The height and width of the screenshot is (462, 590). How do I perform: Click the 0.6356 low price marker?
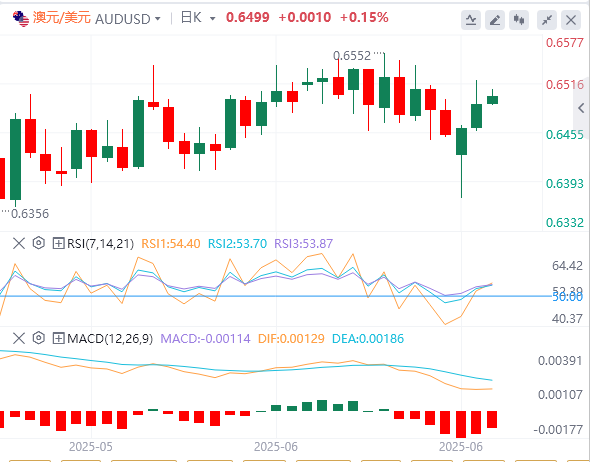click(x=30, y=214)
